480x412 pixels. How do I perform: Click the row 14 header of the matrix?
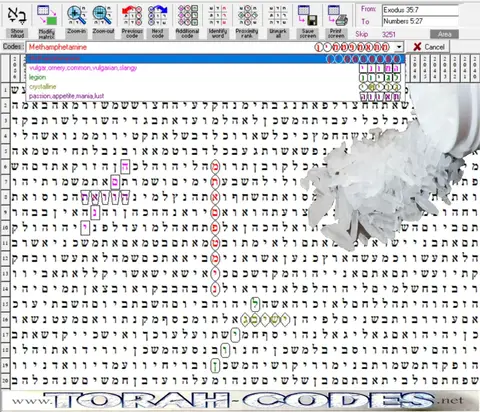point(5,288)
